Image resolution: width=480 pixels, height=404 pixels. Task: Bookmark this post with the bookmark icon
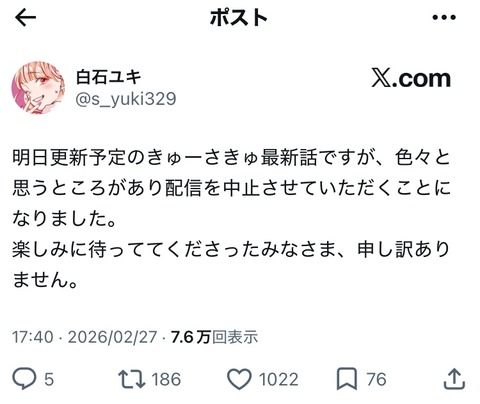[x=347, y=379]
